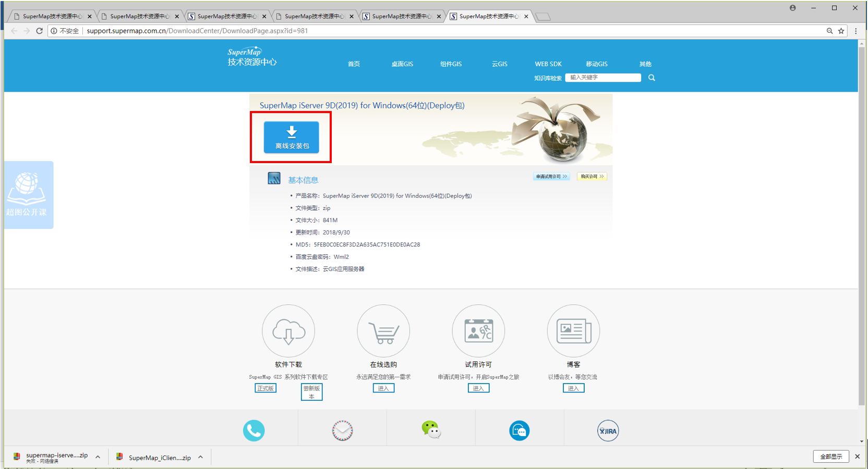Switch to the first SuperMap browser tab
The height and width of the screenshot is (469, 868).
51,16
